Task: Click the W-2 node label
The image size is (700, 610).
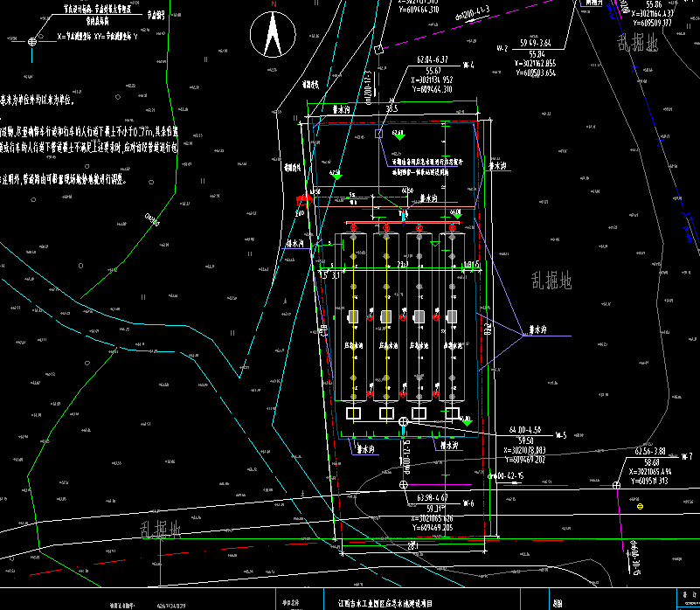Action: pos(502,48)
